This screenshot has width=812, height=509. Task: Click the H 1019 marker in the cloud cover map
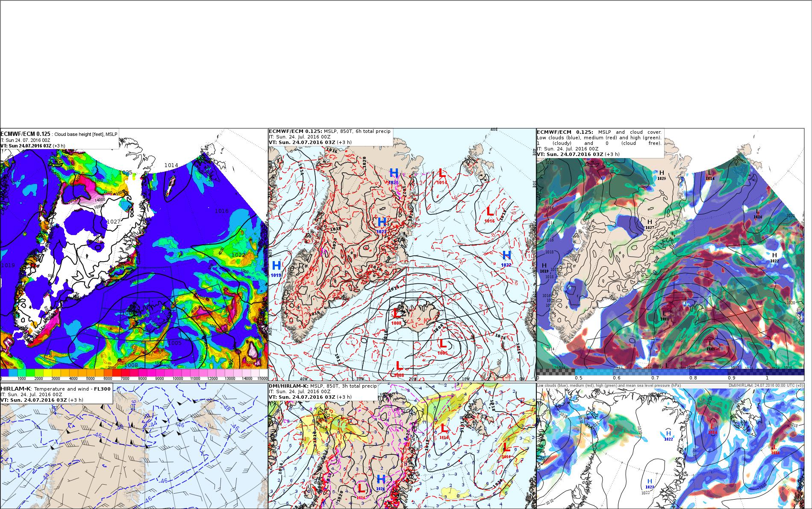click(544, 268)
